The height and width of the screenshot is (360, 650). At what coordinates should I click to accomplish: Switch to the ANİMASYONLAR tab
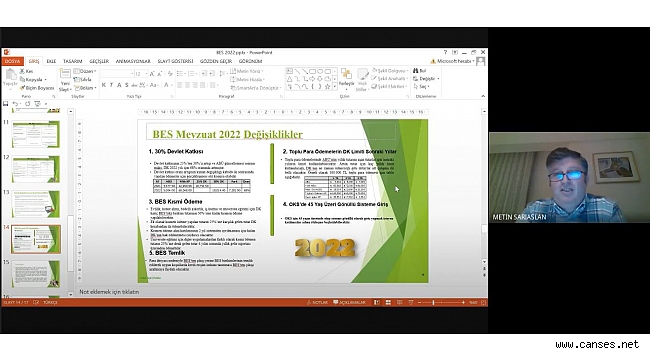pos(133,61)
